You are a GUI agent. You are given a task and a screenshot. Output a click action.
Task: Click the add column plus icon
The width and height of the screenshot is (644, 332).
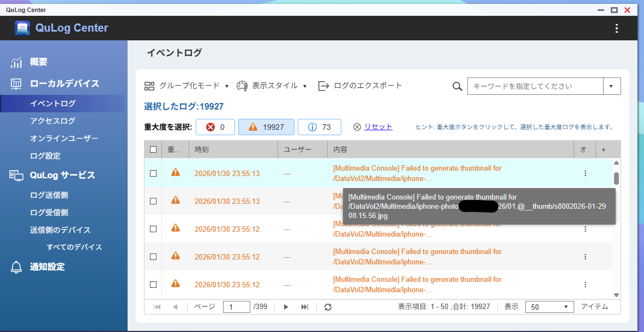(604, 149)
